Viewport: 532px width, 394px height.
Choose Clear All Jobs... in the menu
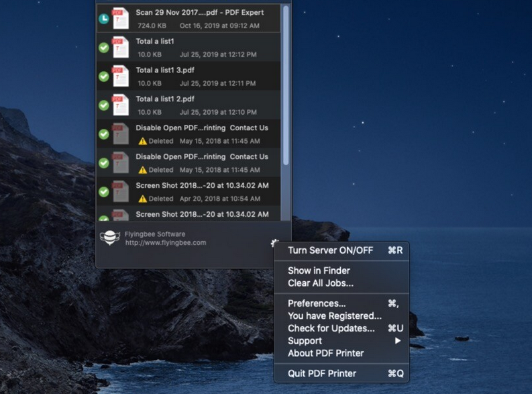(x=341, y=283)
